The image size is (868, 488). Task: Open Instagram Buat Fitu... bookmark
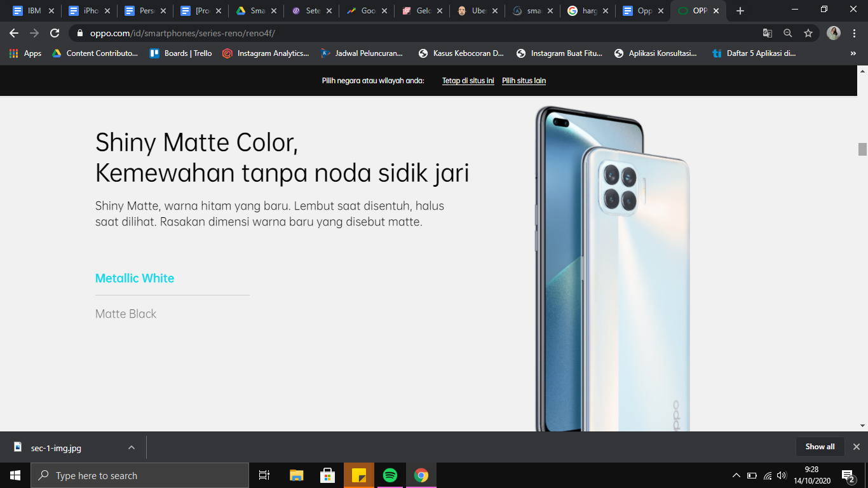(x=559, y=53)
